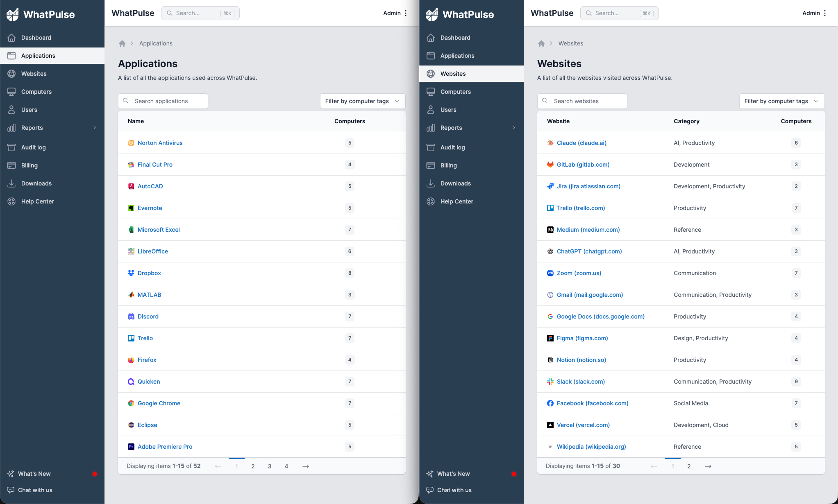Image resolution: width=838 pixels, height=504 pixels.
Task: Click the Eclipse application link
Action: (148, 425)
